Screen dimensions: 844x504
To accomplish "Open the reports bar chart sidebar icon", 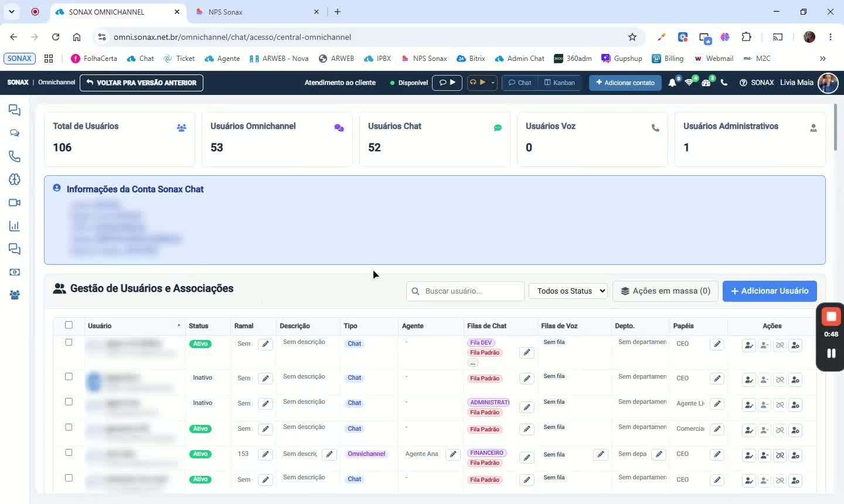I will click(15, 226).
